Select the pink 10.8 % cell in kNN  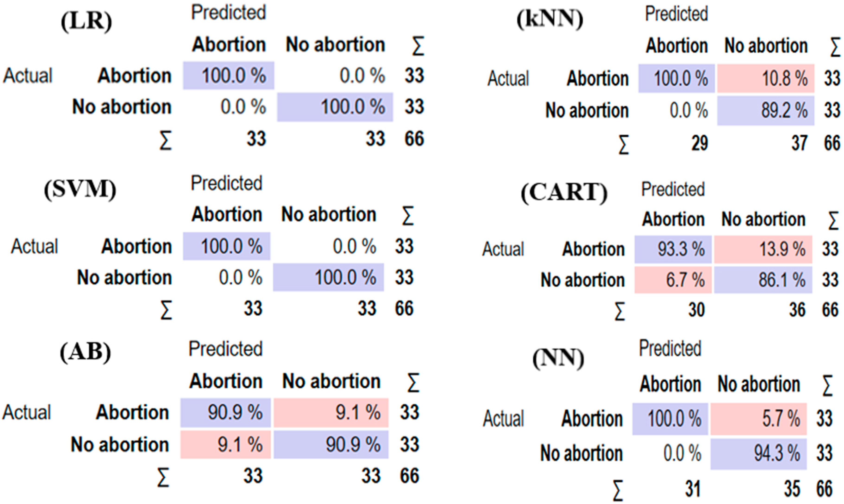(765, 79)
